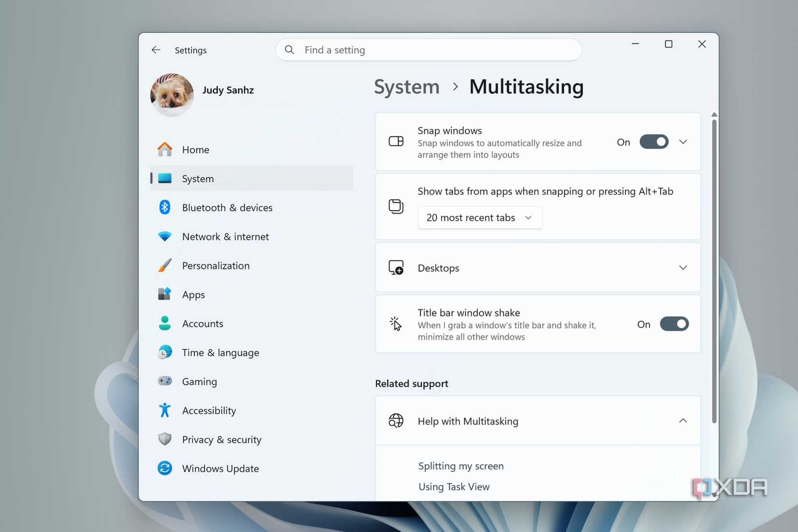Click the Accessibility figure icon
Viewport: 798px width, 532px height.
[165, 410]
